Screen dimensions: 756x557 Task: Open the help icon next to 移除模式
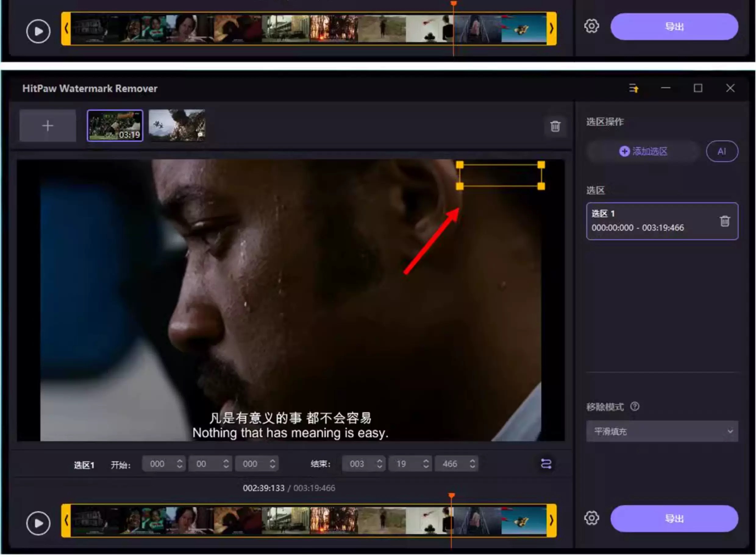(x=635, y=406)
